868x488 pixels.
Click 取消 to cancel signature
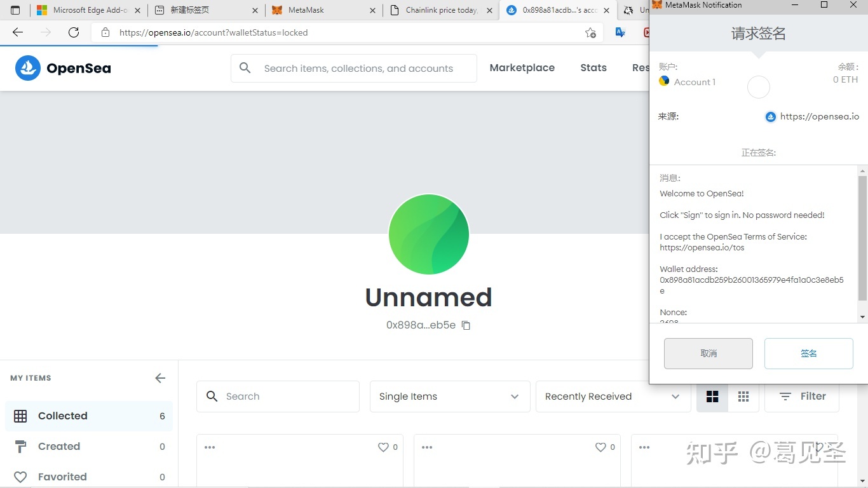[x=709, y=353]
